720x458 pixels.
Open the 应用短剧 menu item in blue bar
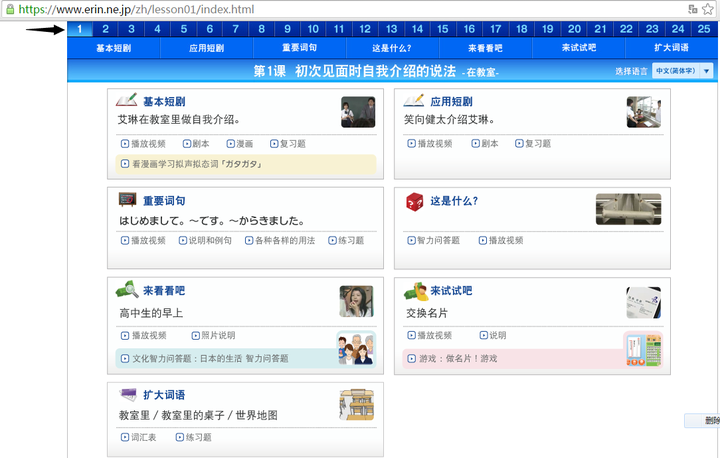[207, 48]
